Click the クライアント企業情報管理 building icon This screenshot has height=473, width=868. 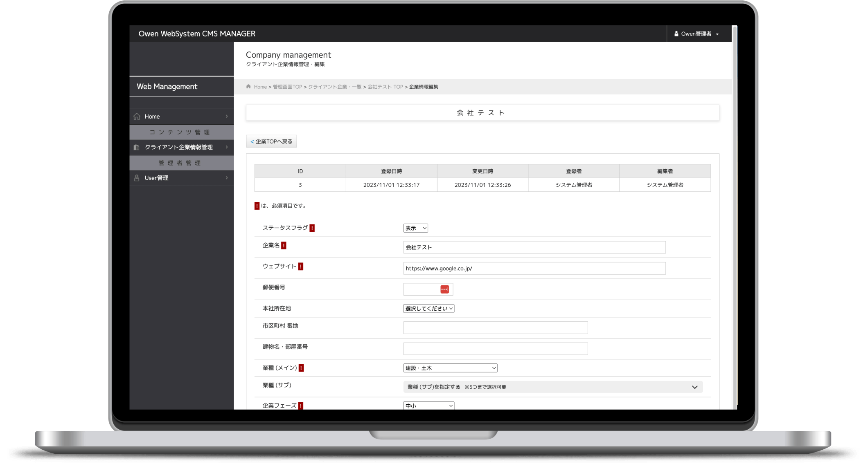[x=137, y=147]
